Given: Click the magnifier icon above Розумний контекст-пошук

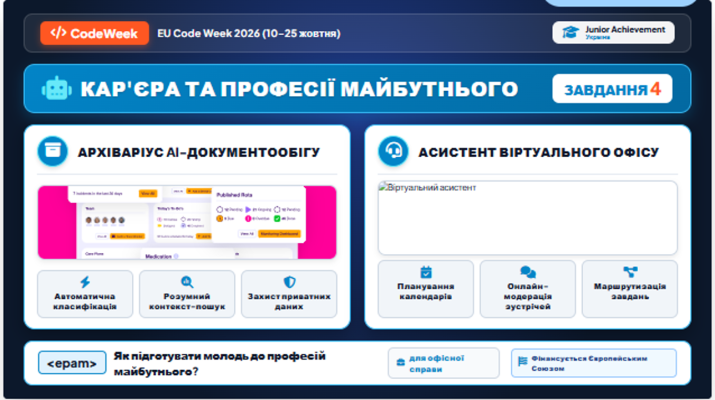Looking at the screenshot, I should pyautogui.click(x=187, y=282).
